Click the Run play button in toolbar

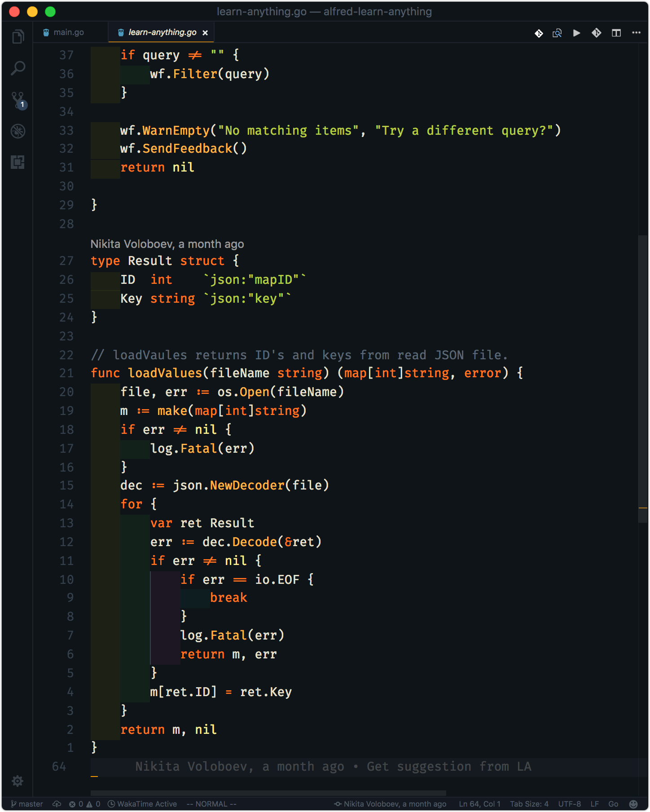pyautogui.click(x=577, y=33)
